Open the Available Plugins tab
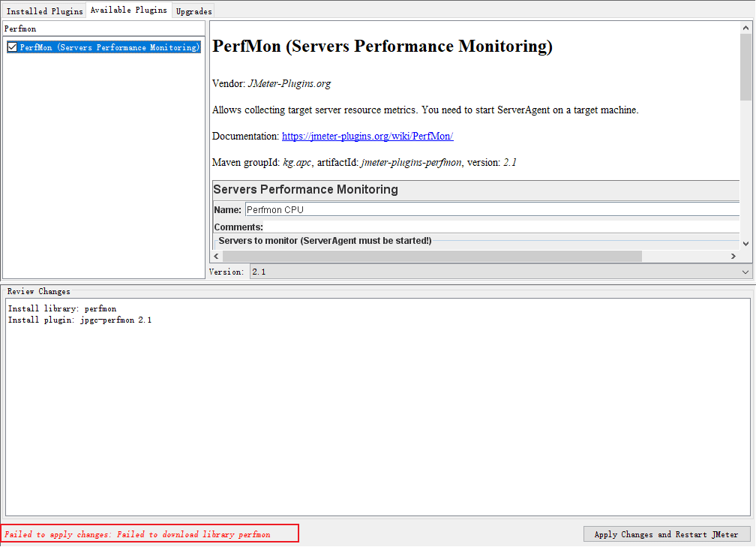 129,11
